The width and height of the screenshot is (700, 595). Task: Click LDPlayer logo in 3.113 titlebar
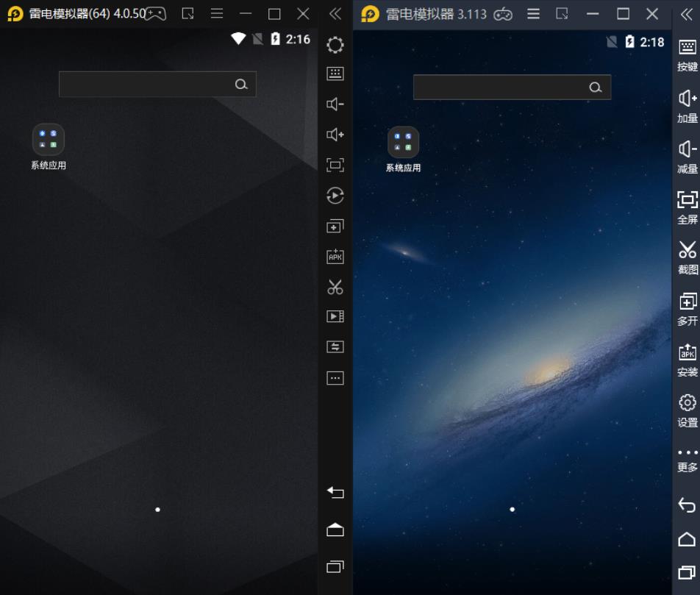[370, 14]
